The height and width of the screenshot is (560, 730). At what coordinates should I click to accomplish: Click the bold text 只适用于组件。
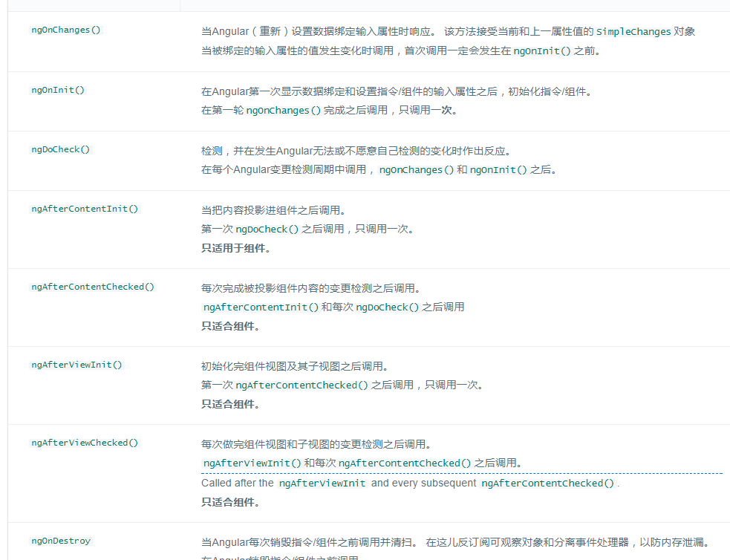point(235,248)
